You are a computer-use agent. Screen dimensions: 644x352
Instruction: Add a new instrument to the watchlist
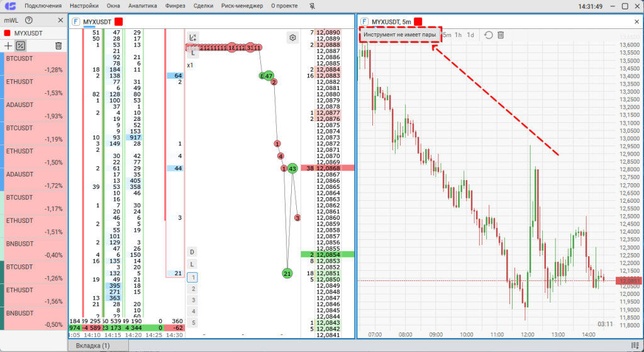(8, 46)
